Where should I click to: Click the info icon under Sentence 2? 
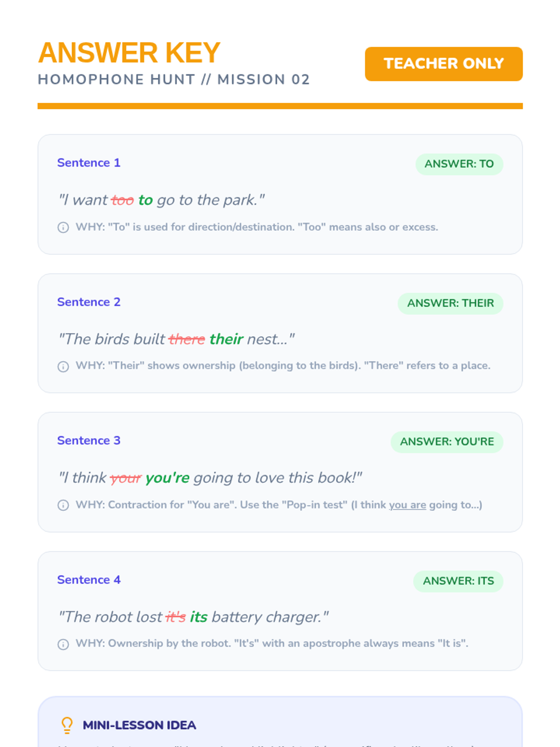pyautogui.click(x=63, y=366)
